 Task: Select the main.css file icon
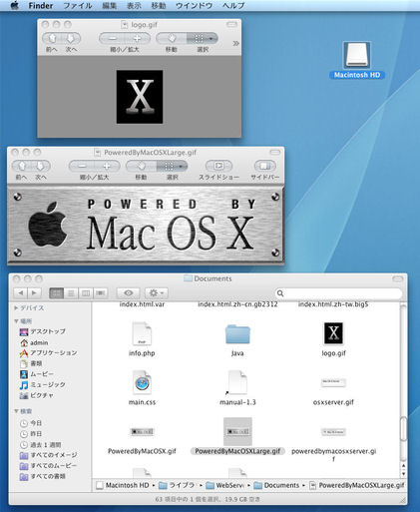tap(142, 382)
